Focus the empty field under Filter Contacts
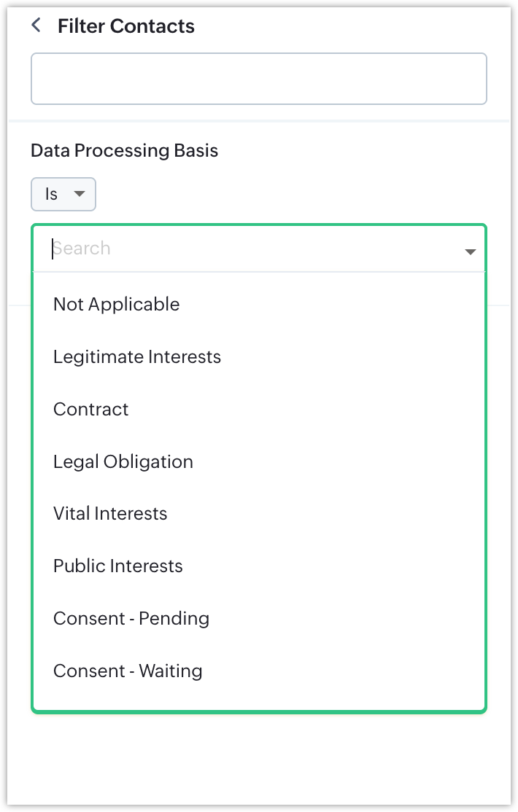Screen dimensions: 518x812 [258, 79]
